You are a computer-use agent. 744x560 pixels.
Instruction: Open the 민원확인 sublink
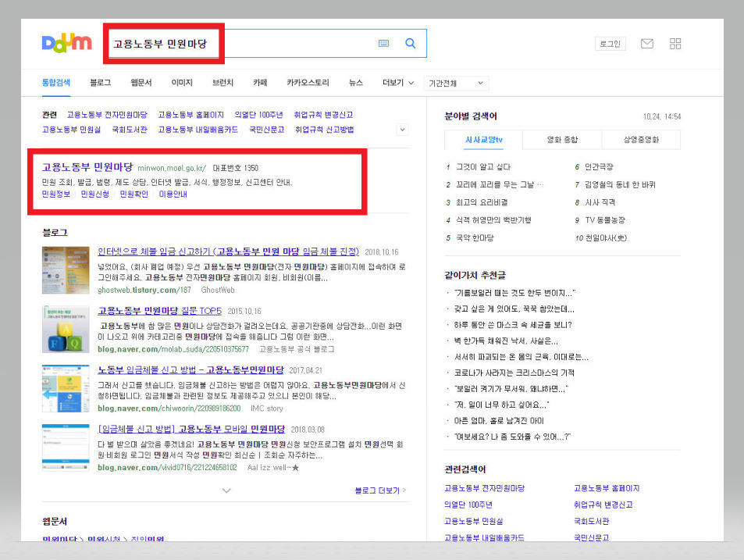[133, 194]
